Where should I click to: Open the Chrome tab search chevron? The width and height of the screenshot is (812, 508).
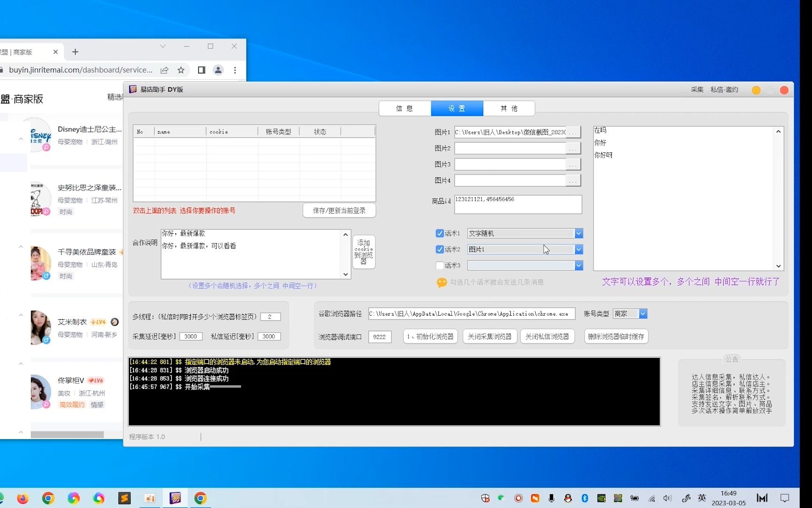tap(163, 46)
